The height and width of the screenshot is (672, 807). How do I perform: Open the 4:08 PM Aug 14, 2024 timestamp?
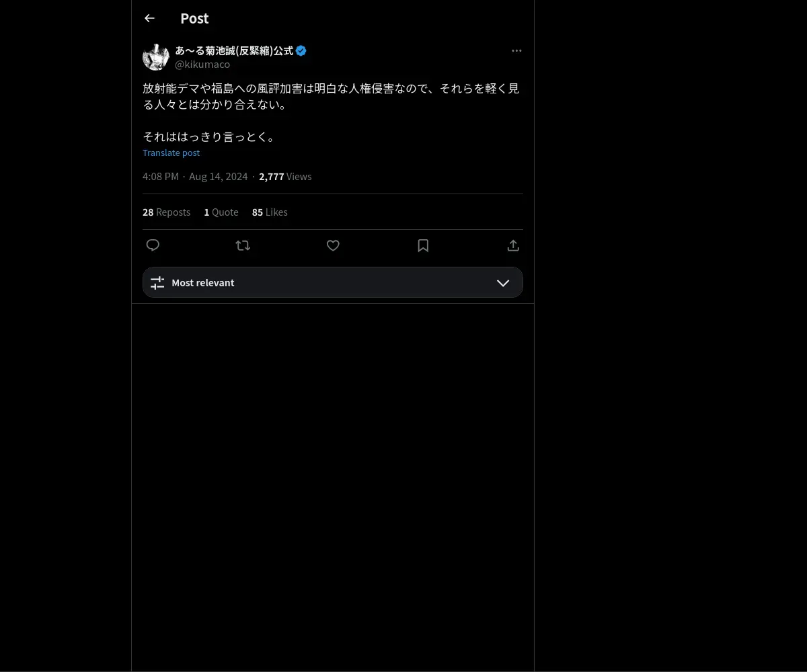pyautogui.click(x=195, y=176)
